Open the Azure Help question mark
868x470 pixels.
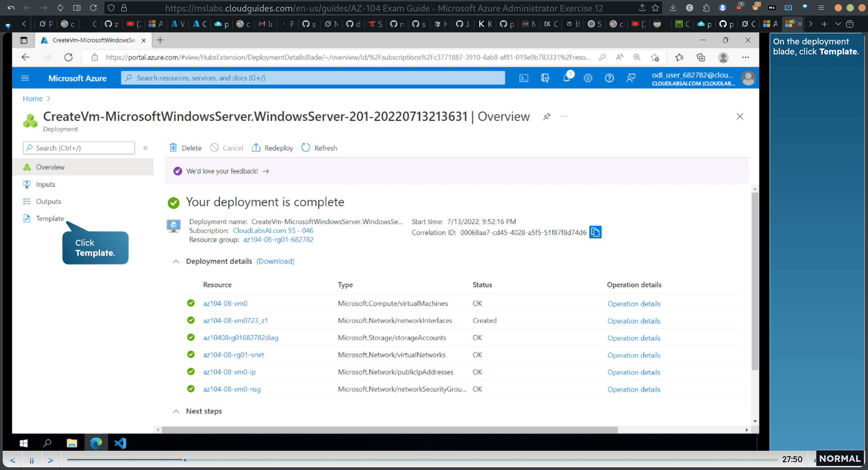point(609,78)
